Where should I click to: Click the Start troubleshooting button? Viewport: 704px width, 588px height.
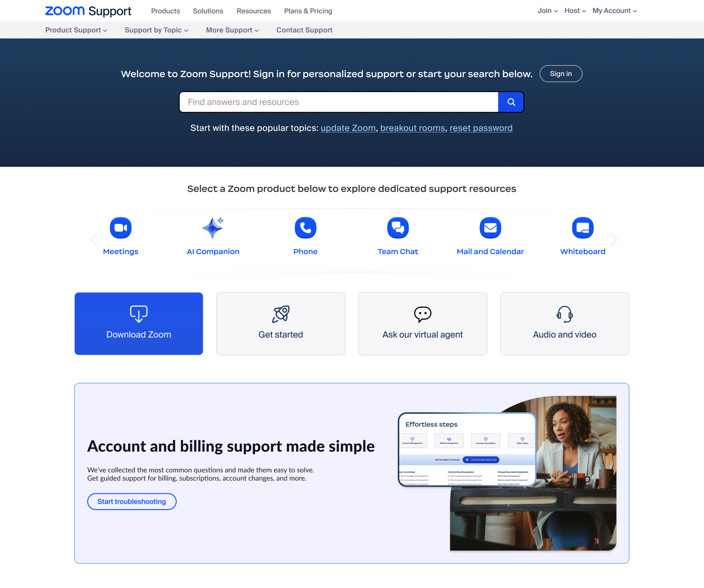[x=132, y=502]
